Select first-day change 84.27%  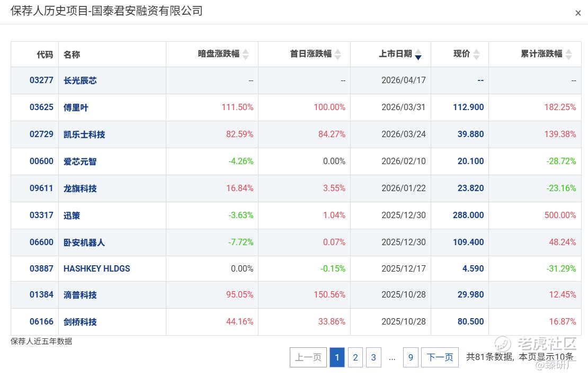pos(332,134)
